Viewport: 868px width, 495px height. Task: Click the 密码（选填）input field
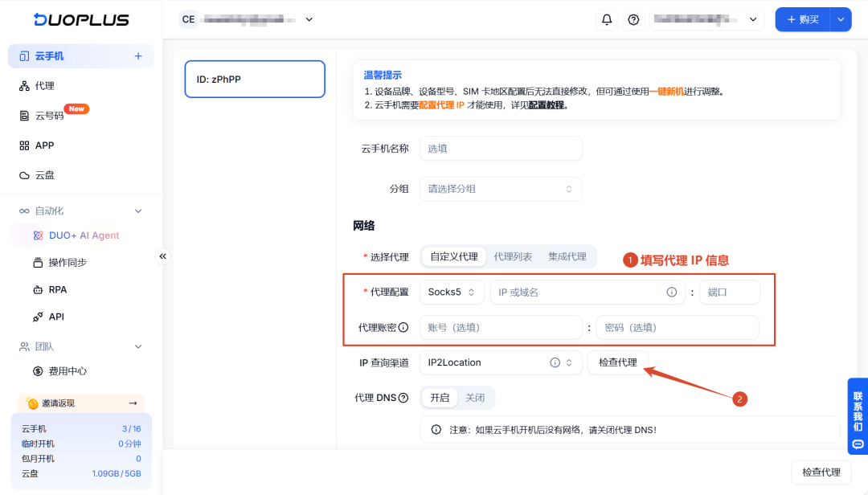pyautogui.click(x=678, y=327)
